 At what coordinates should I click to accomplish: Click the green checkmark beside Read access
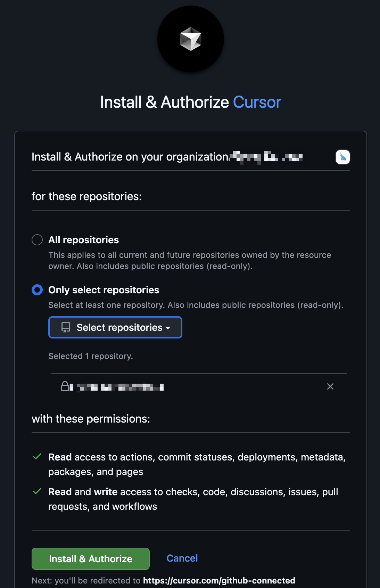37,457
